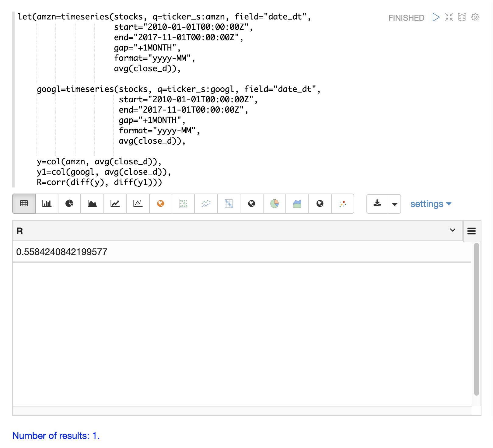The width and height of the screenshot is (493, 448).
Task: Download the result data as file
Action: (x=377, y=204)
